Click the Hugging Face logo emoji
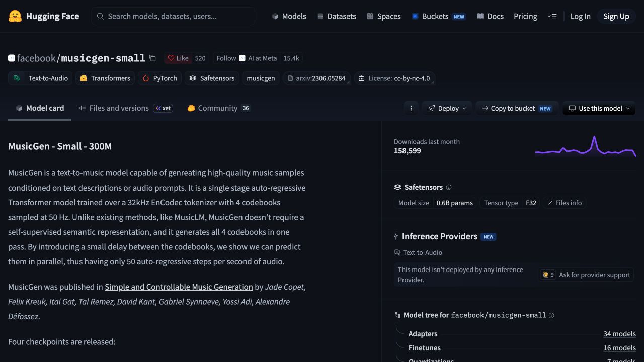 (15, 16)
